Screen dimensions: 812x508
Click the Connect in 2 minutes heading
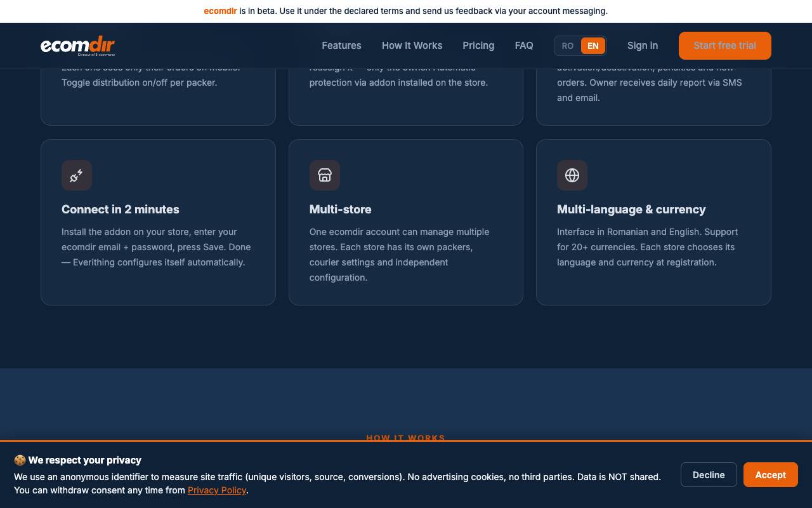coord(121,210)
